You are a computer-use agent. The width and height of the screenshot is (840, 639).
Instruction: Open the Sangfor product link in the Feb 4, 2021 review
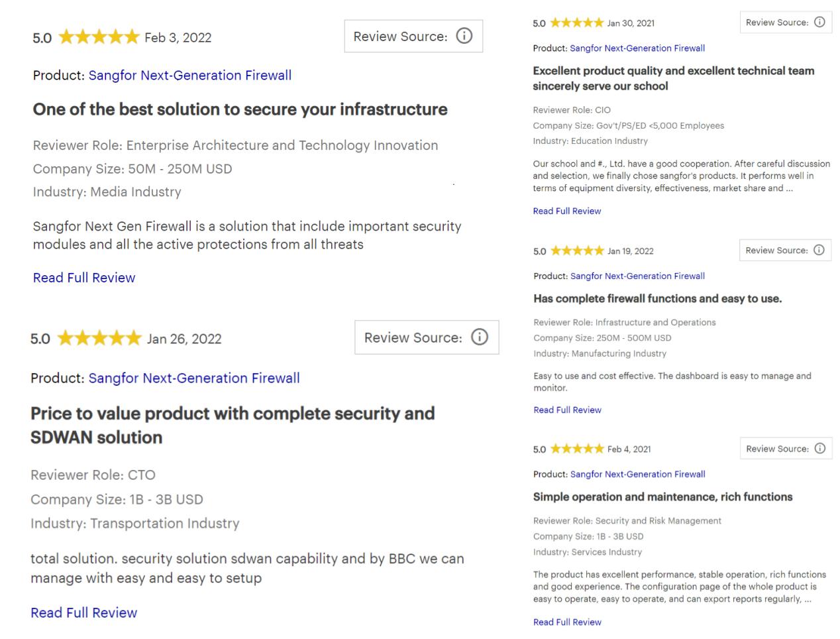click(637, 474)
